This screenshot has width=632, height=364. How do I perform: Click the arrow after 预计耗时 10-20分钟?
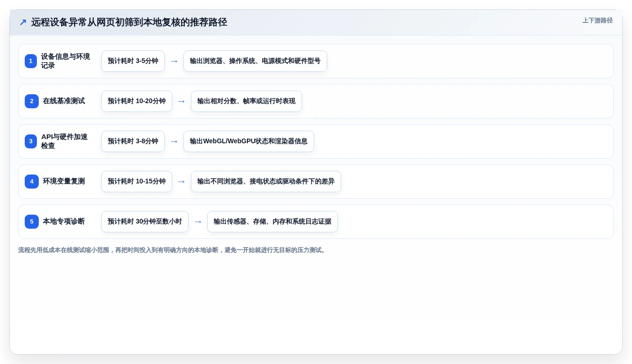(x=182, y=101)
